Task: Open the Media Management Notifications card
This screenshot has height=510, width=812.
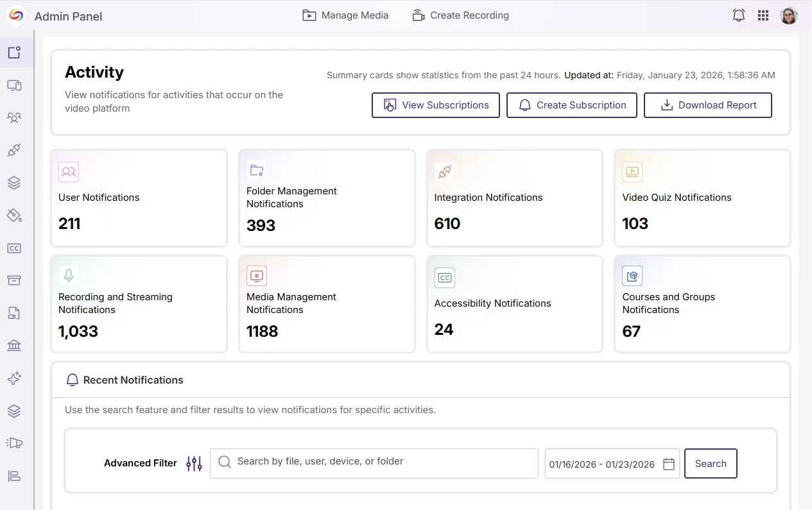Action: point(327,304)
